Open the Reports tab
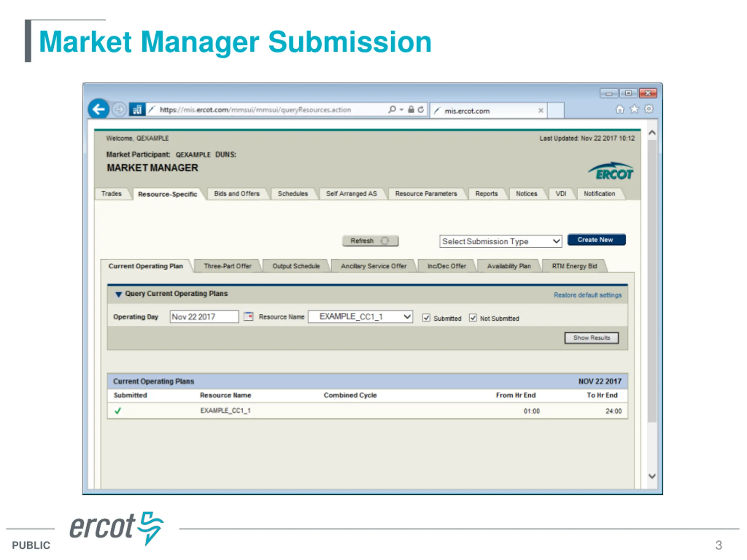The height and width of the screenshot is (560, 747). (487, 194)
